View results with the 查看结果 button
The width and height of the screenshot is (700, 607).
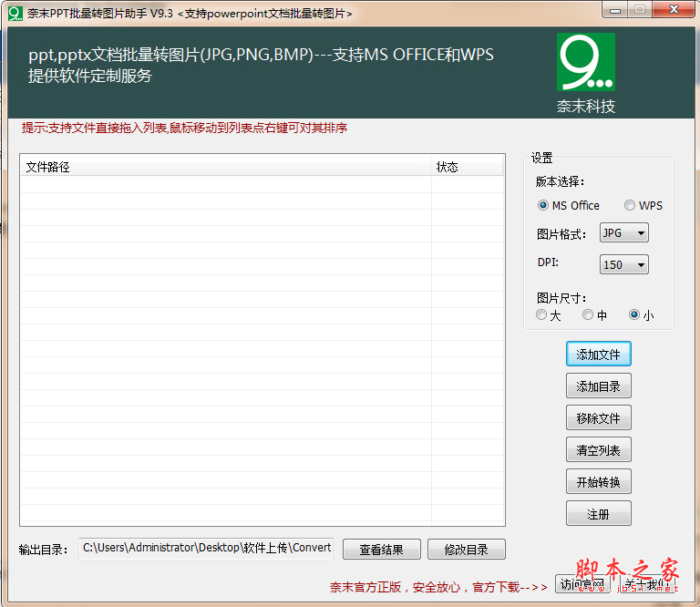(x=381, y=550)
